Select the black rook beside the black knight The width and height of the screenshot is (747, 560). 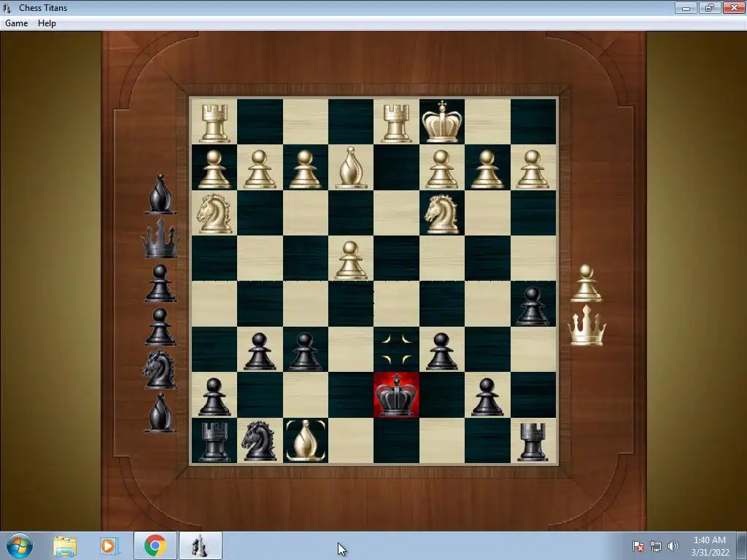[x=214, y=441]
